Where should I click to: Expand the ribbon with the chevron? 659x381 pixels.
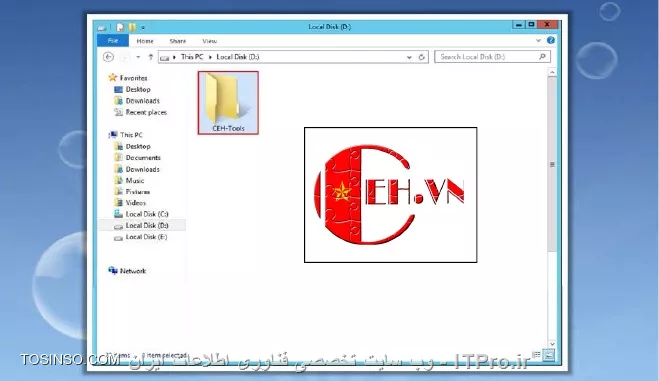(x=538, y=40)
